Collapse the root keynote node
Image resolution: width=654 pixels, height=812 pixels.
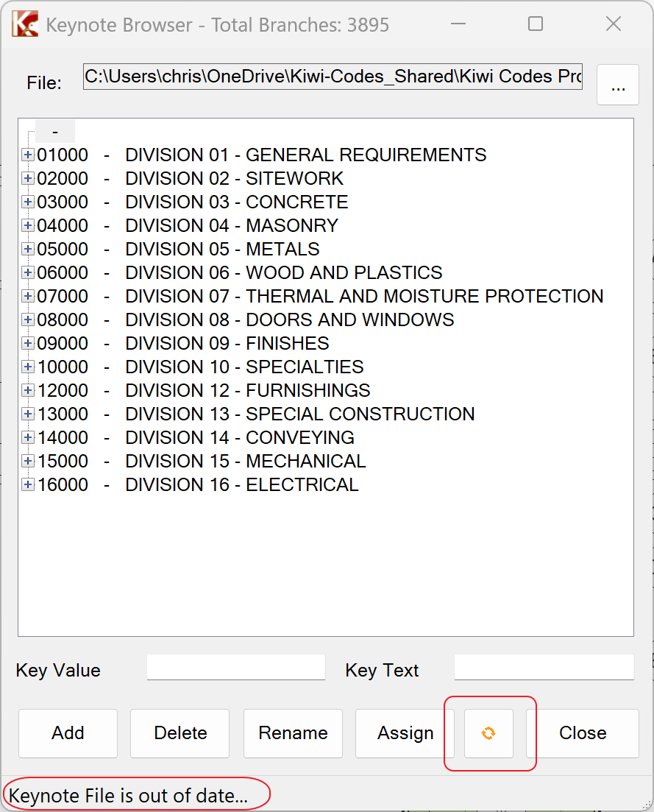coord(54,130)
